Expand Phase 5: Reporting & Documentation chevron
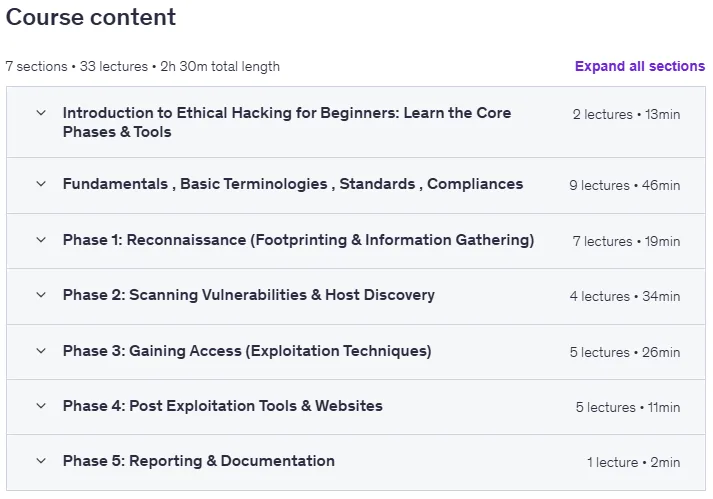This screenshot has width=713, height=499. (41, 461)
